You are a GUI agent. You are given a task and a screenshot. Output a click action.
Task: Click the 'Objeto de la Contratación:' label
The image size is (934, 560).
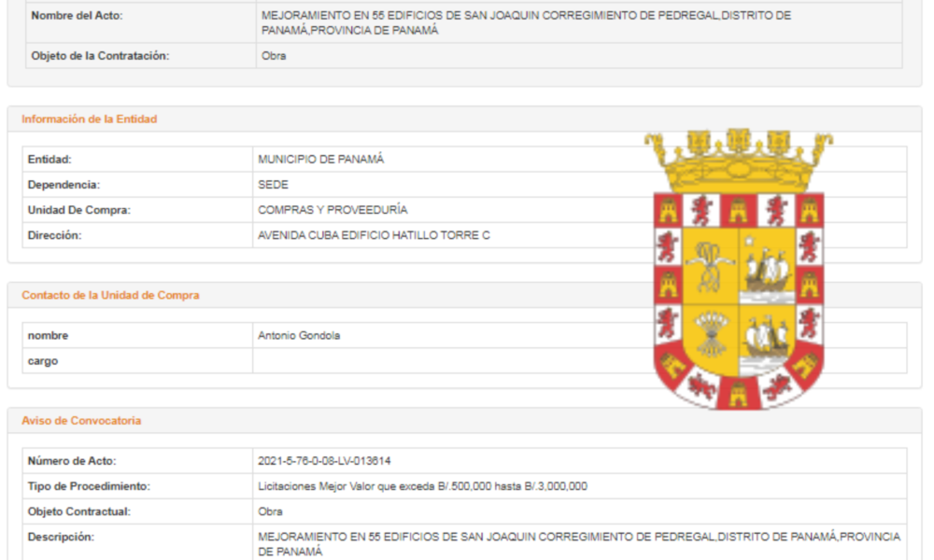pos(100,55)
